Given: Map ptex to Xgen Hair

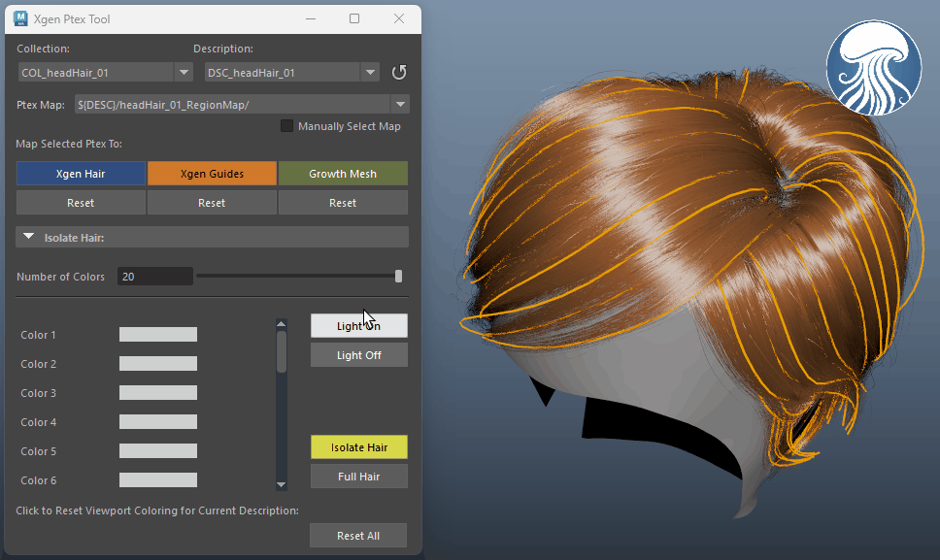Looking at the screenshot, I should (81, 173).
